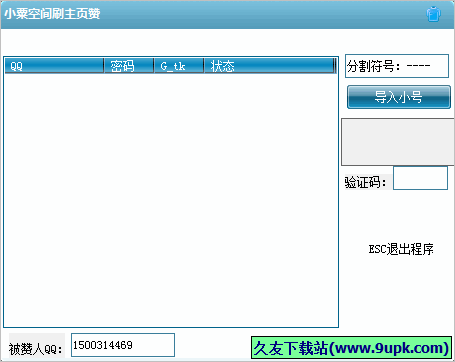455x362 pixels.
Task: Click the 被赞人QQ input field
Action: click(x=123, y=345)
